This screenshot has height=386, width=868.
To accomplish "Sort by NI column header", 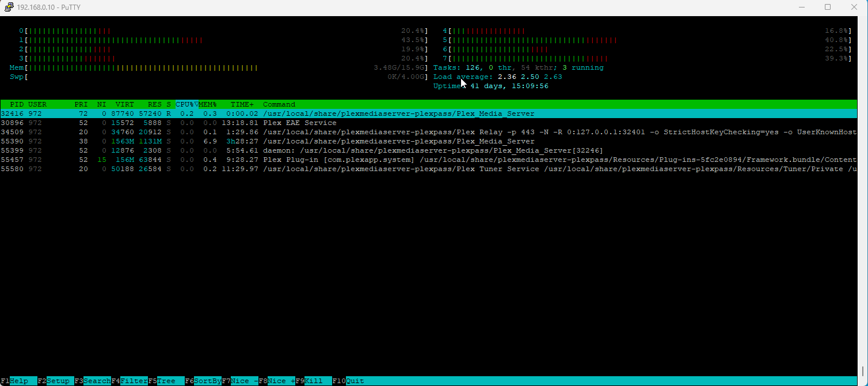I will point(102,104).
